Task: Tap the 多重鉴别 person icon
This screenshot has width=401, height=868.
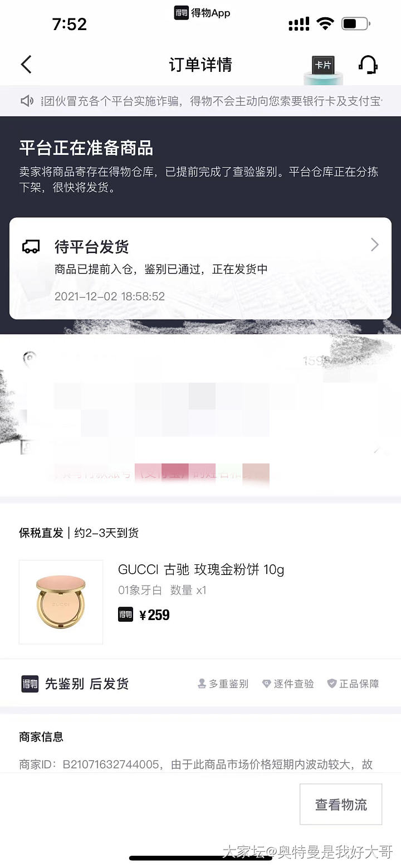Action: 202,684
